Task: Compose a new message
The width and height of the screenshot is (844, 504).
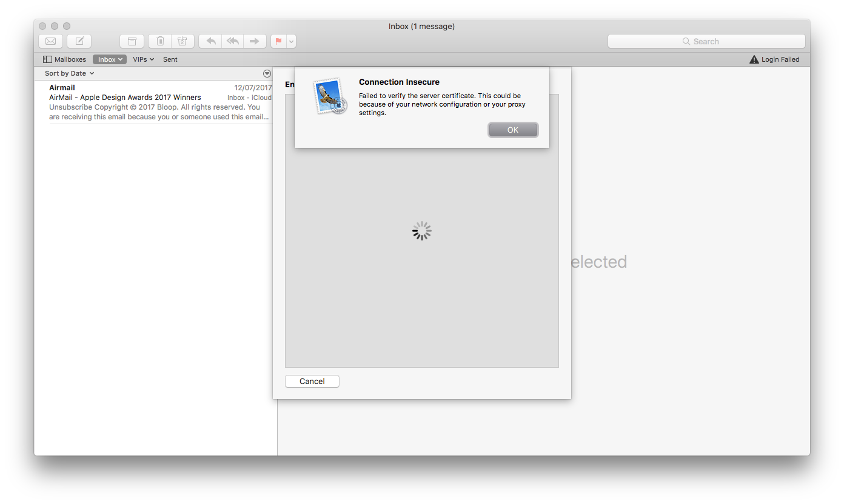Action: coord(79,41)
